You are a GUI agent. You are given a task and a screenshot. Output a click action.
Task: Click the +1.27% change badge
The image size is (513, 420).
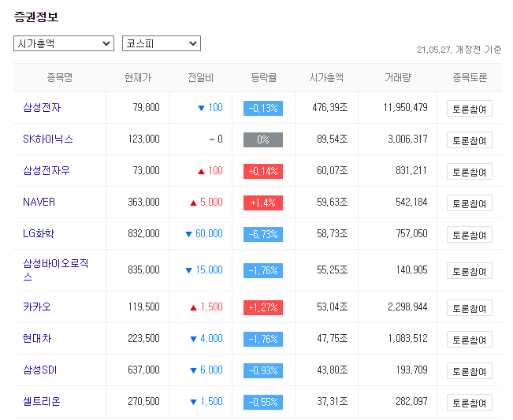point(263,307)
